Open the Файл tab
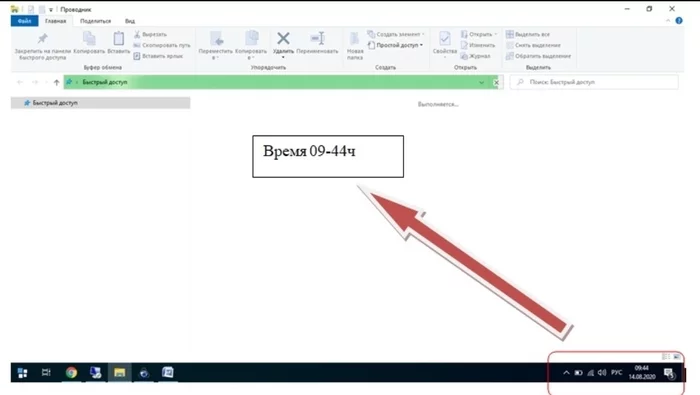Image resolution: width=700 pixels, height=395 pixels. click(x=25, y=21)
